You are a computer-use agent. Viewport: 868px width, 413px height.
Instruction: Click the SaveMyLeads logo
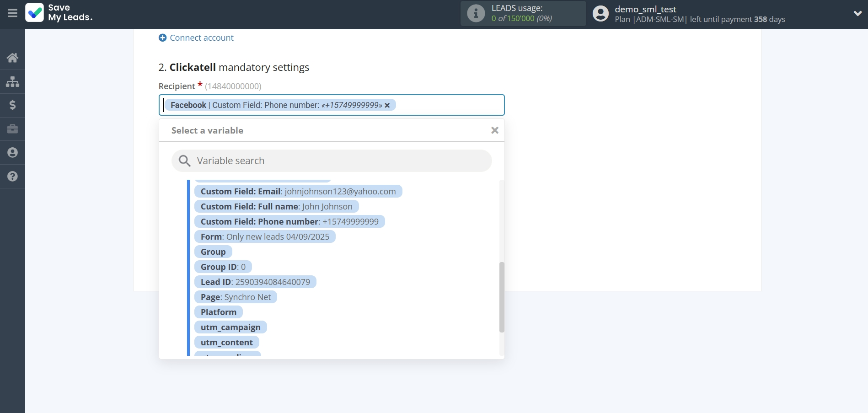click(x=59, y=13)
